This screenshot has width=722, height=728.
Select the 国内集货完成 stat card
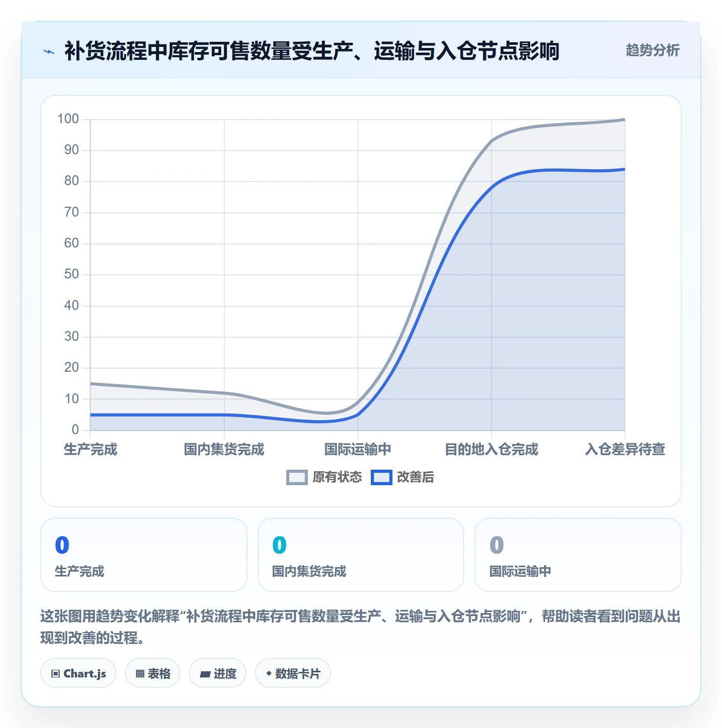361,555
